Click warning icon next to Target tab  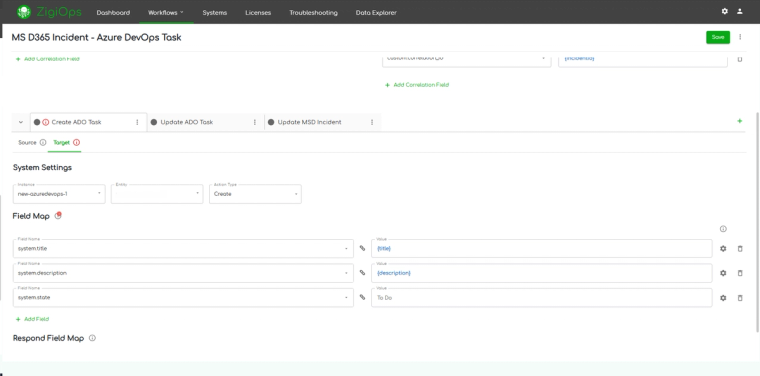77,142
